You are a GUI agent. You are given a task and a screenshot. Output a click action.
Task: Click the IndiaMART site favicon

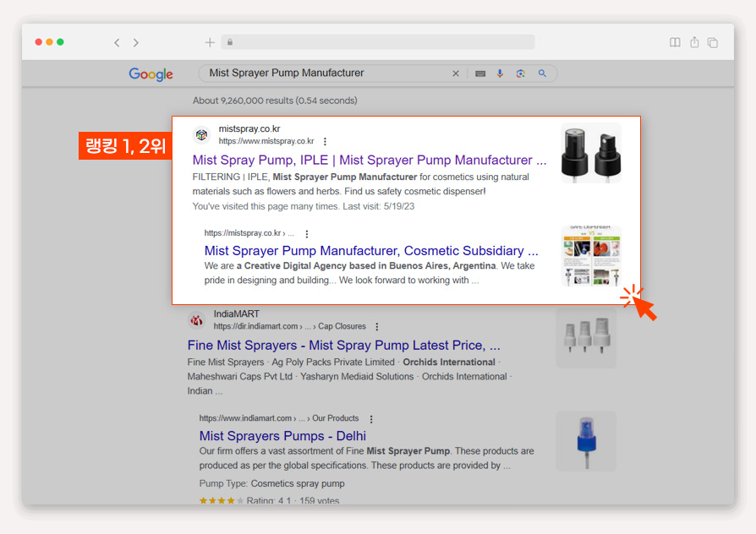pyautogui.click(x=196, y=320)
